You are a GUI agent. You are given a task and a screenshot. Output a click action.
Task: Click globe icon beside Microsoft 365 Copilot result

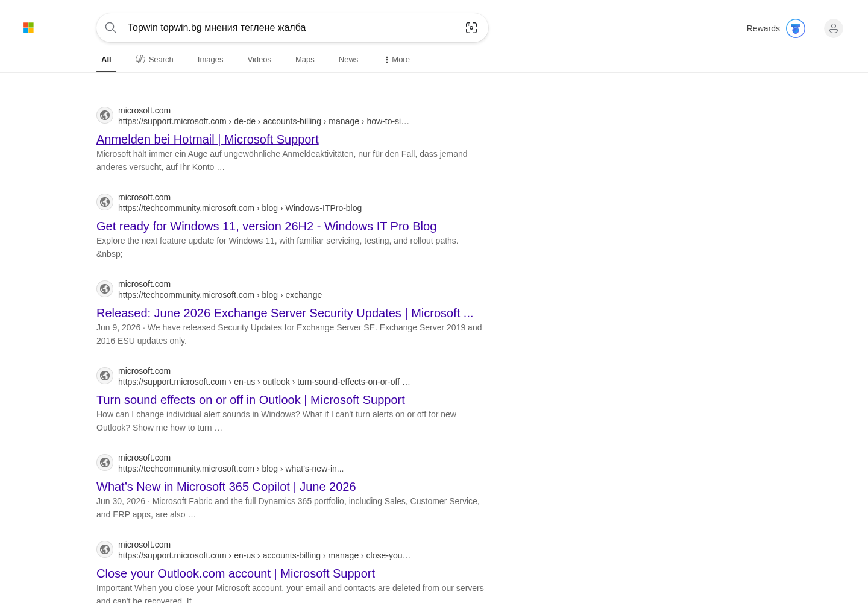tap(105, 463)
